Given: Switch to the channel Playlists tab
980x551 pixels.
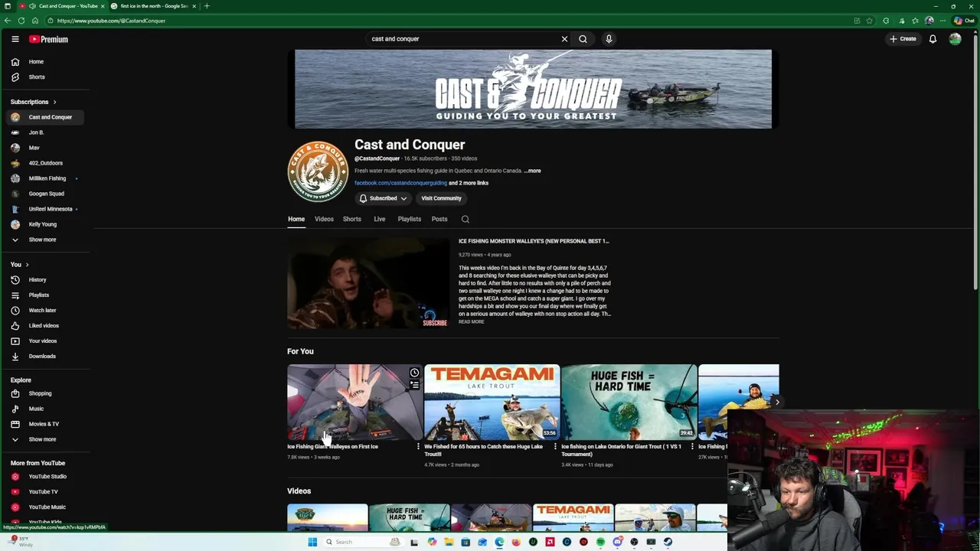Looking at the screenshot, I should click(410, 220).
